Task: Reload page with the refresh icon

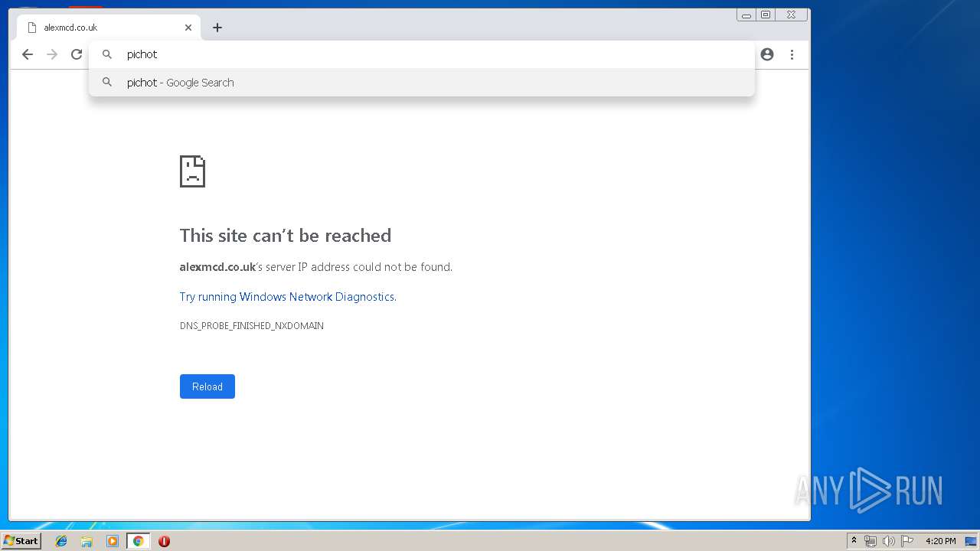Action: point(77,54)
